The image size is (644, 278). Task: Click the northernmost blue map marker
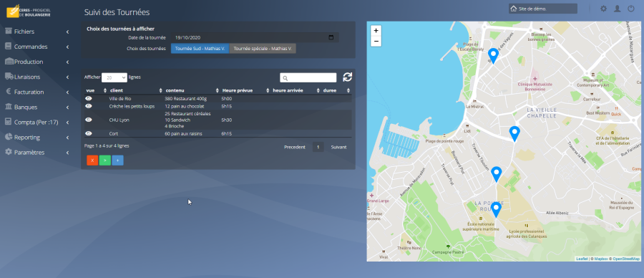(493, 55)
